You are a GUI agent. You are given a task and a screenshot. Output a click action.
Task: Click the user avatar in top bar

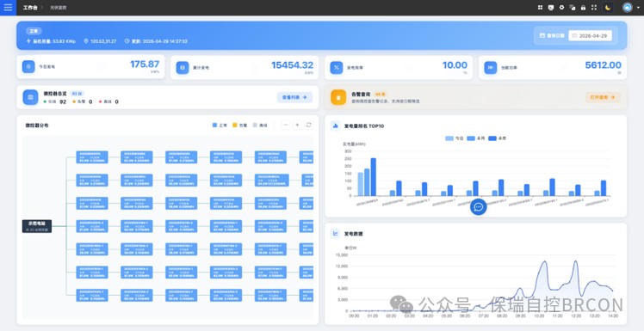click(627, 8)
